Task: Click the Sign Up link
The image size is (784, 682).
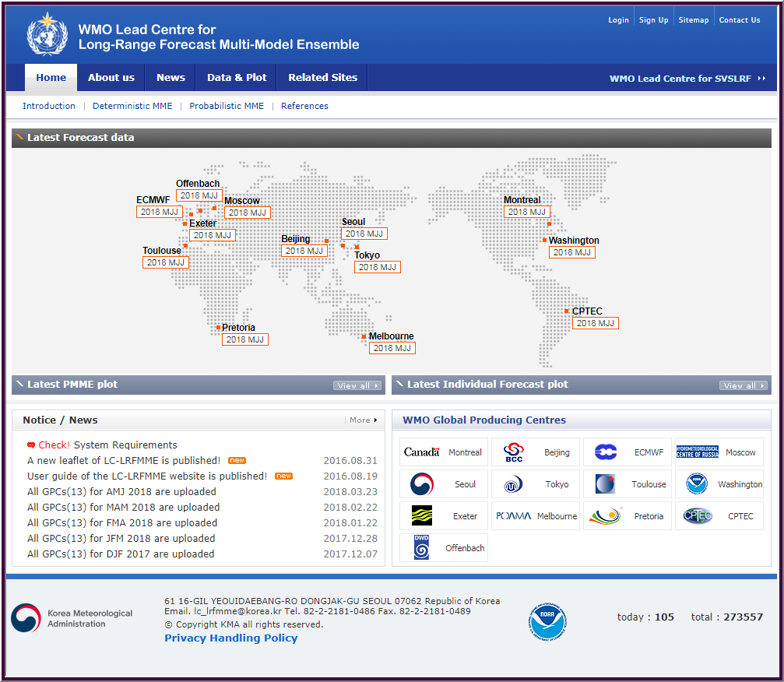Action: [653, 19]
